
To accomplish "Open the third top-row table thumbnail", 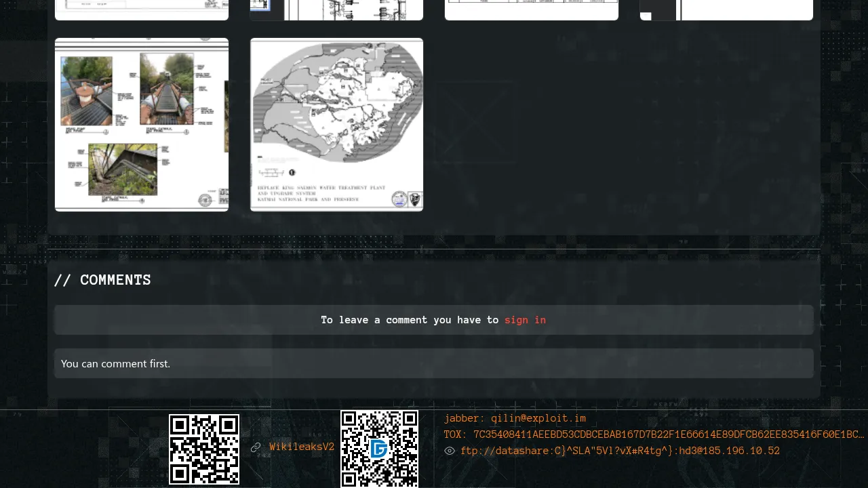I will tap(532, 9).
